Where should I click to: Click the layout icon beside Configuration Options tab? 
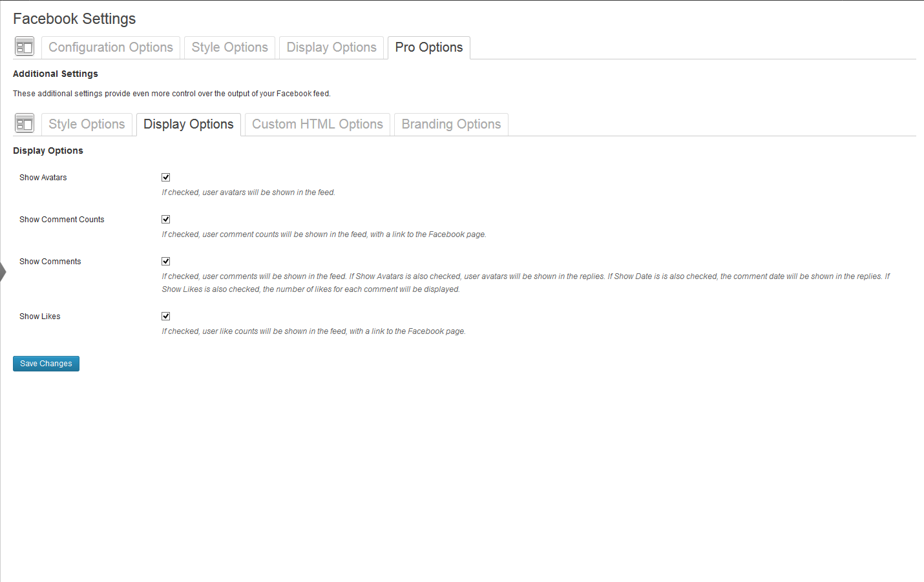pos(25,47)
